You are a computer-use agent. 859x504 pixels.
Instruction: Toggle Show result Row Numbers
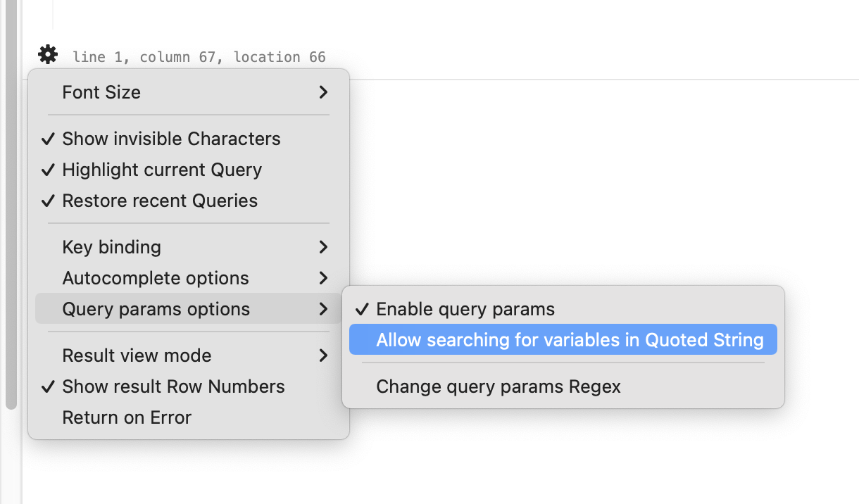point(173,386)
